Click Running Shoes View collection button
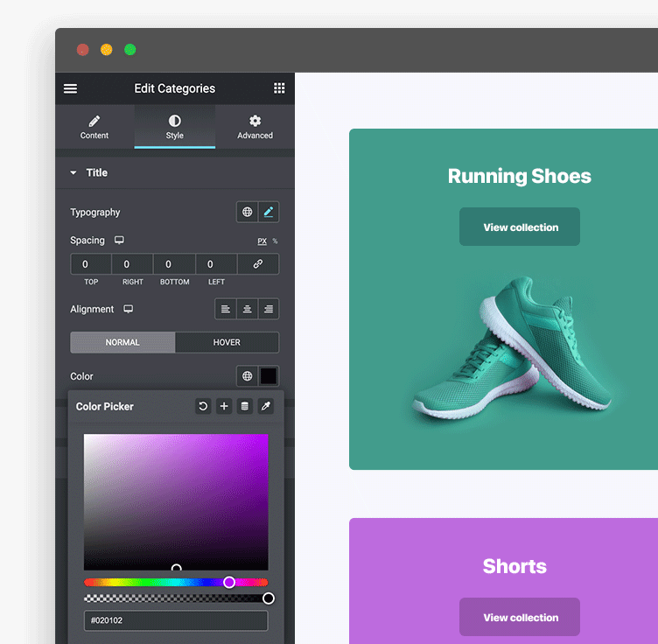Viewport: 658px width, 644px height. (x=520, y=227)
